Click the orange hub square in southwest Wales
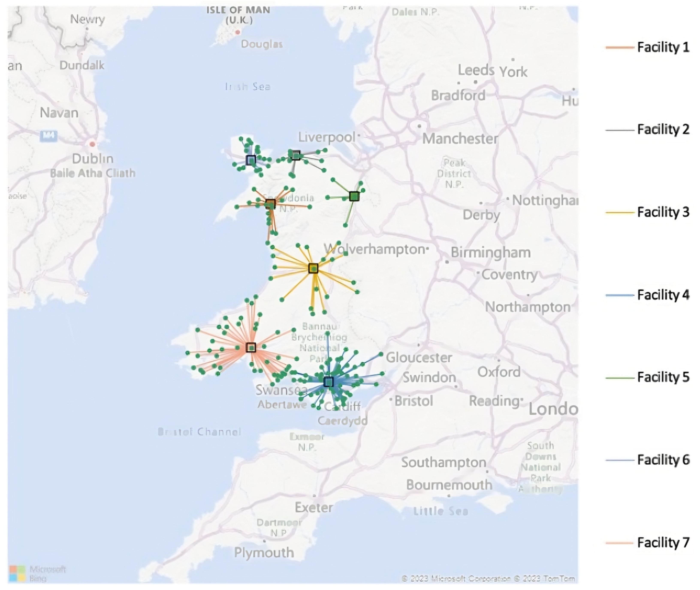 point(251,348)
